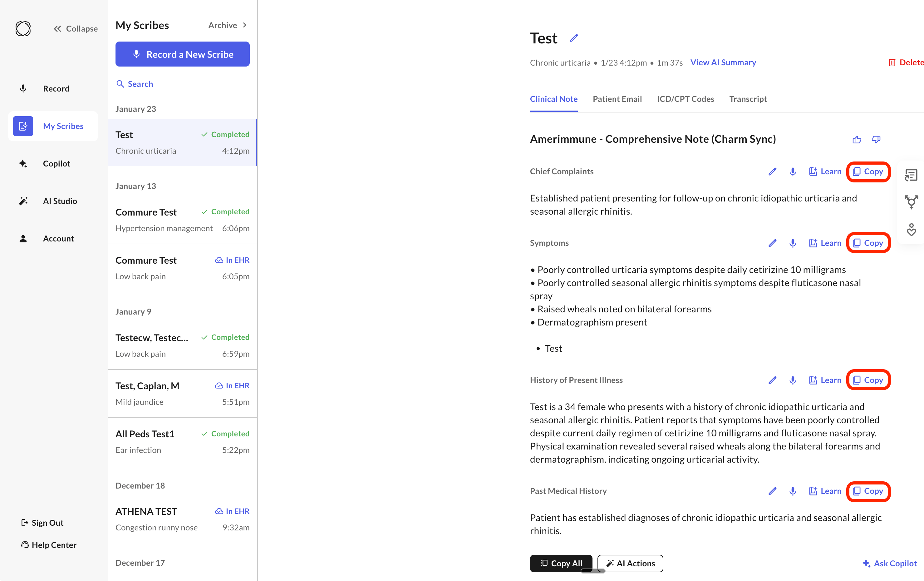
Task: Open ATHENA TEST scribe
Action: coord(182,519)
